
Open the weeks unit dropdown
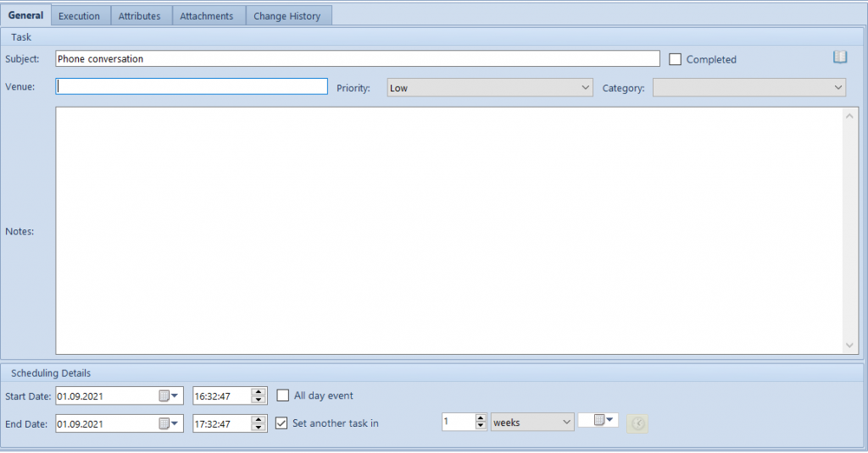click(x=532, y=422)
